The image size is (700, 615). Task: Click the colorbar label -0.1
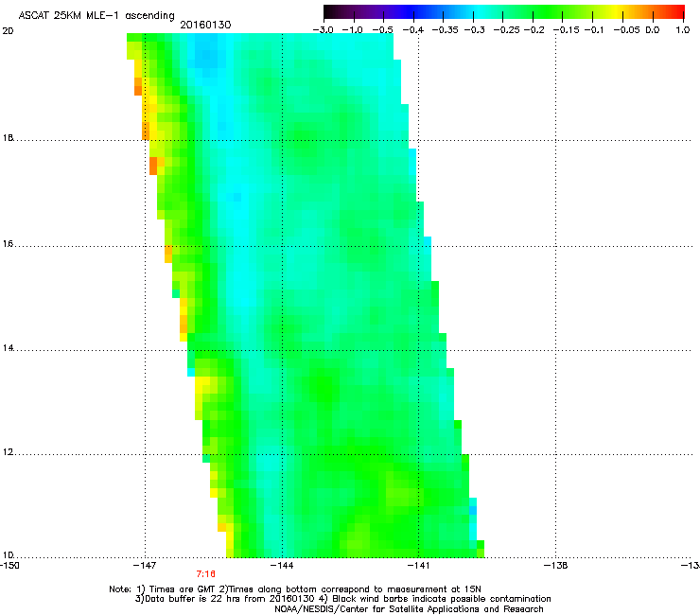click(594, 30)
